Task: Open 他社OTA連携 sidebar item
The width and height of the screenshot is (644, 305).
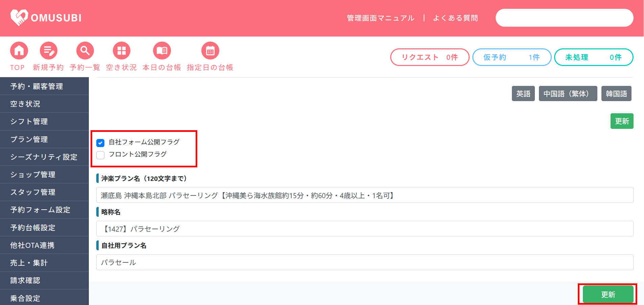Action: pos(32,245)
